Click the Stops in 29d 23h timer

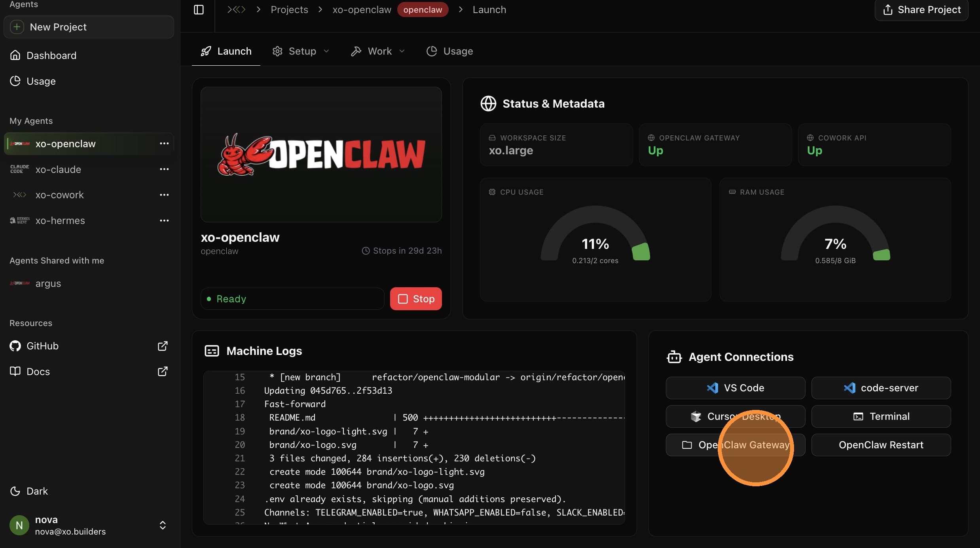coord(402,251)
